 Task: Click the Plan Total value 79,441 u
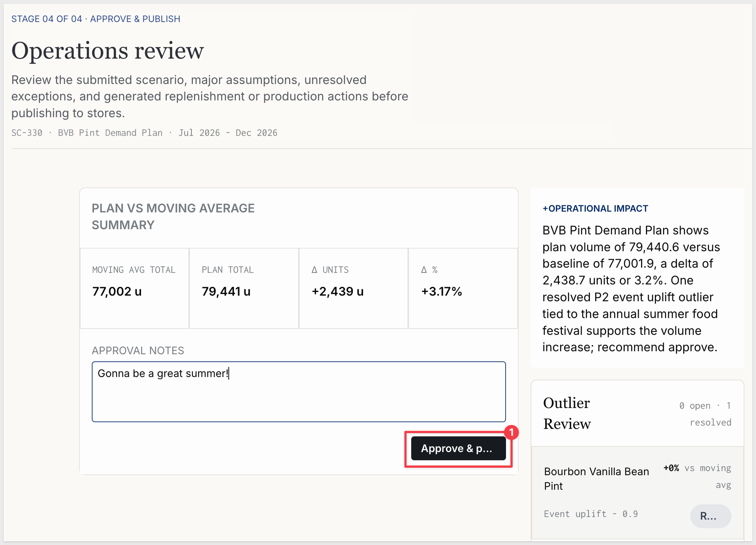226,292
